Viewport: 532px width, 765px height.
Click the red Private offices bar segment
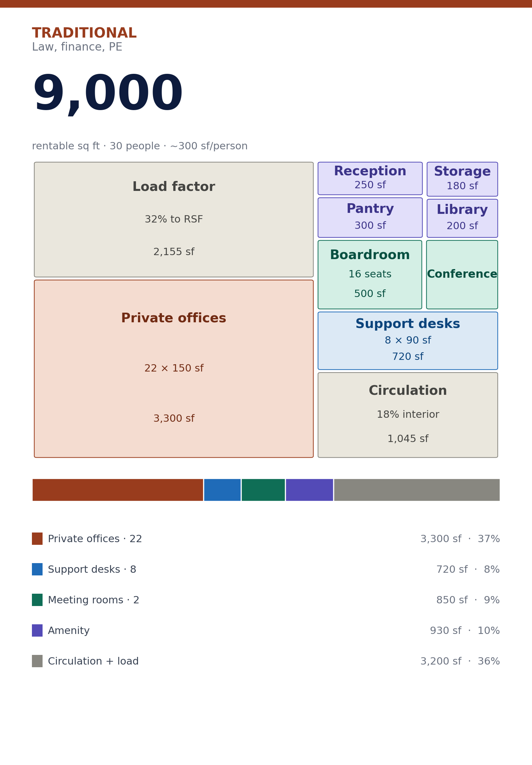click(x=118, y=490)
